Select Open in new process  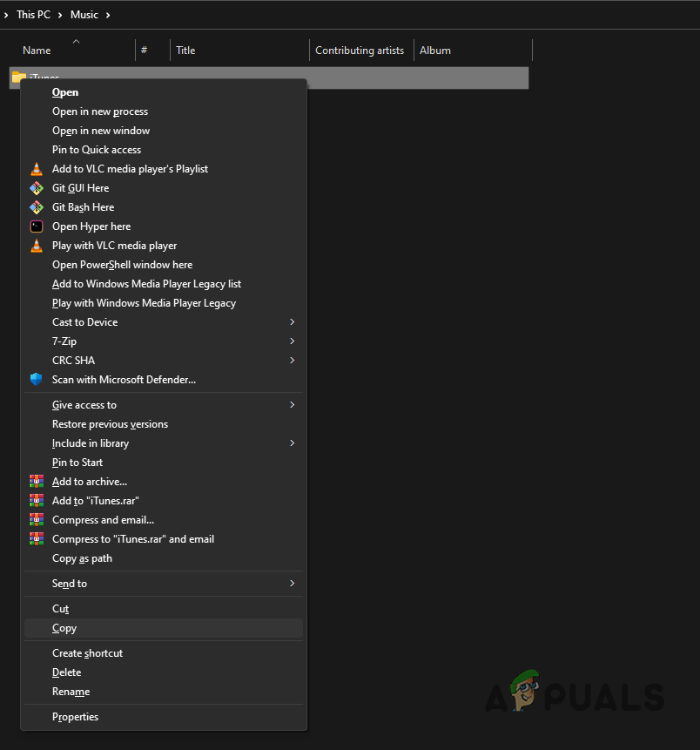164,111
